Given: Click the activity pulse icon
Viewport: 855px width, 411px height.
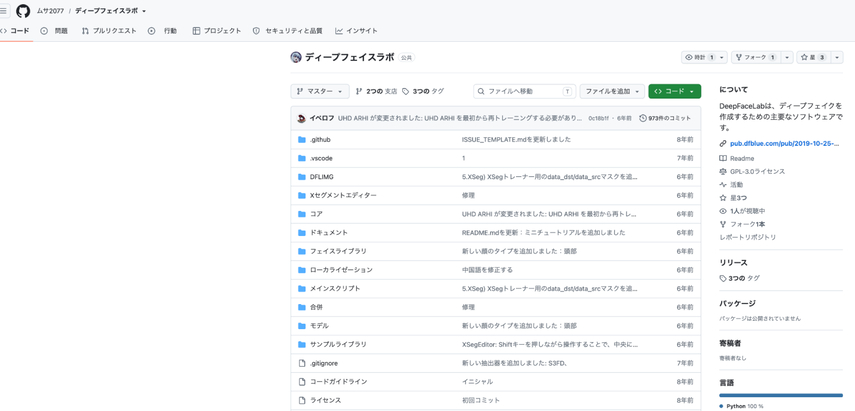Looking at the screenshot, I should [723, 185].
